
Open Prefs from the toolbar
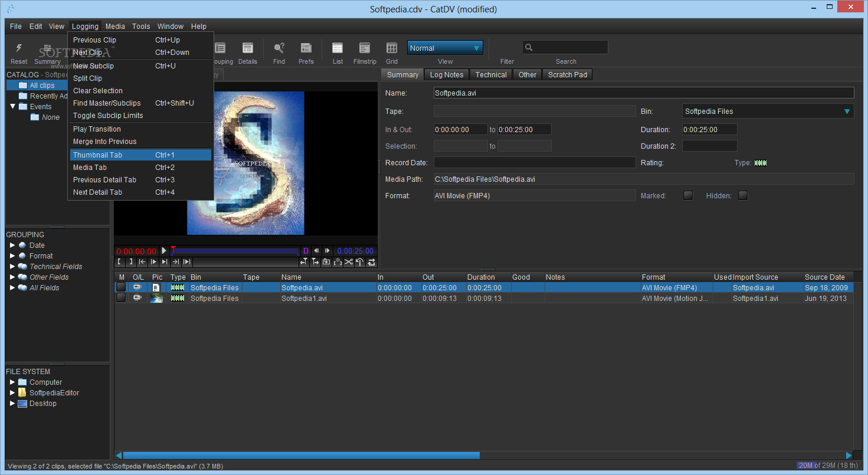pos(306,48)
